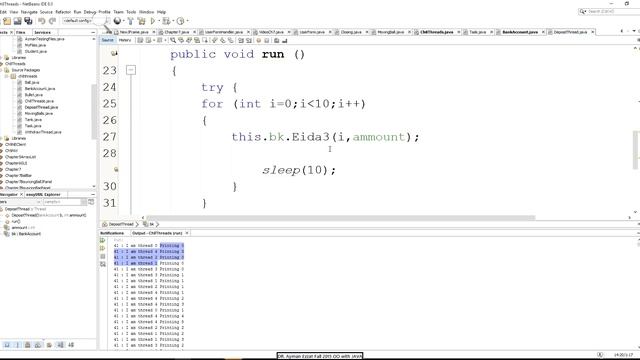The height and width of the screenshot is (360, 640).
Task: Click the Projects panel vertical scrollbar
Action: [x=94, y=111]
